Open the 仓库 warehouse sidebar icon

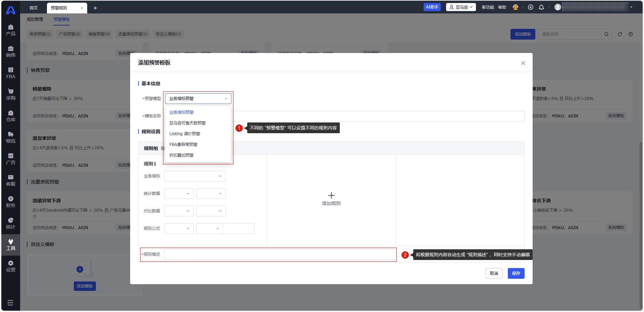tap(10, 116)
